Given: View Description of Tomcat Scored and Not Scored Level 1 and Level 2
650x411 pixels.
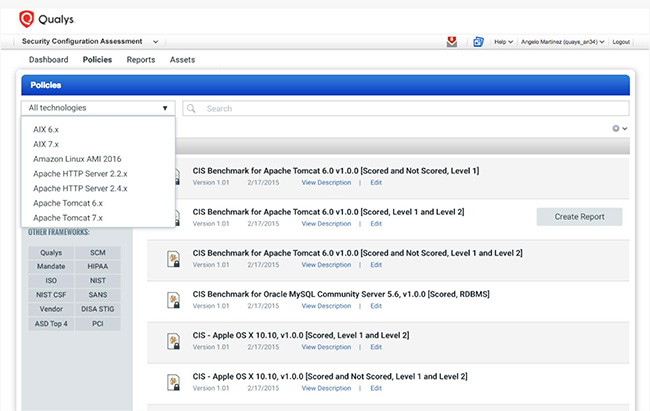Looking at the screenshot, I should pos(326,265).
